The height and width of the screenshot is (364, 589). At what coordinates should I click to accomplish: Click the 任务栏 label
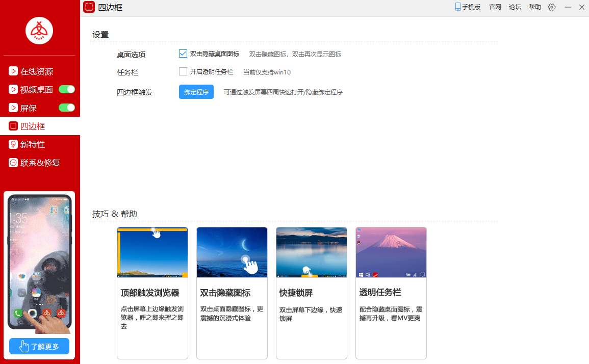coord(127,72)
